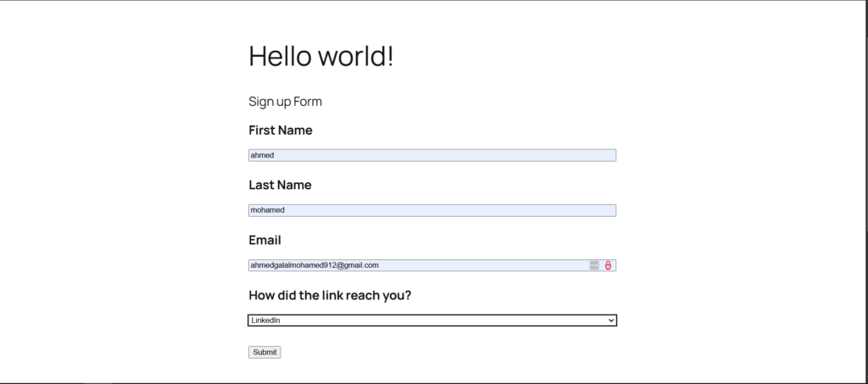
Task: Click the 'LinkedIn' selected value text
Action: pyautogui.click(x=266, y=320)
